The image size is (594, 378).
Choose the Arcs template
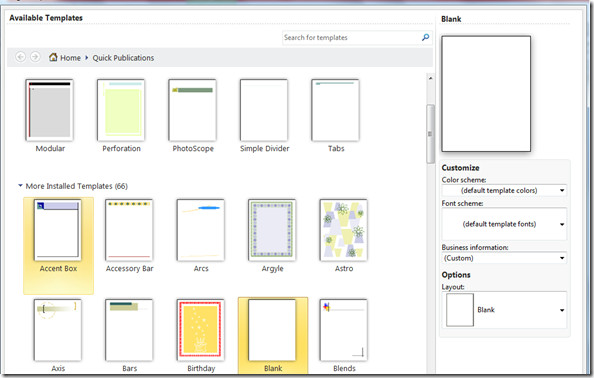[200, 230]
